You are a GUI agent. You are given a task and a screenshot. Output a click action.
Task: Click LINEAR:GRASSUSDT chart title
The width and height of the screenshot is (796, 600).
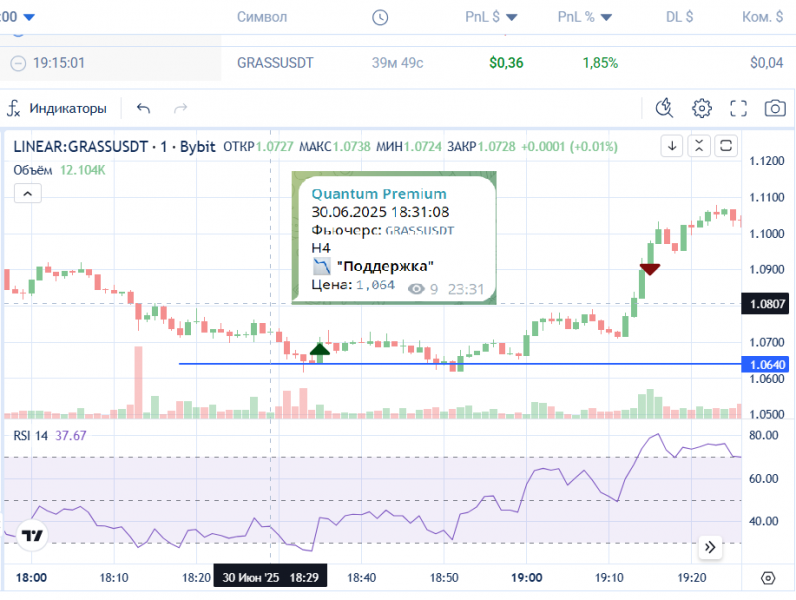(80, 147)
